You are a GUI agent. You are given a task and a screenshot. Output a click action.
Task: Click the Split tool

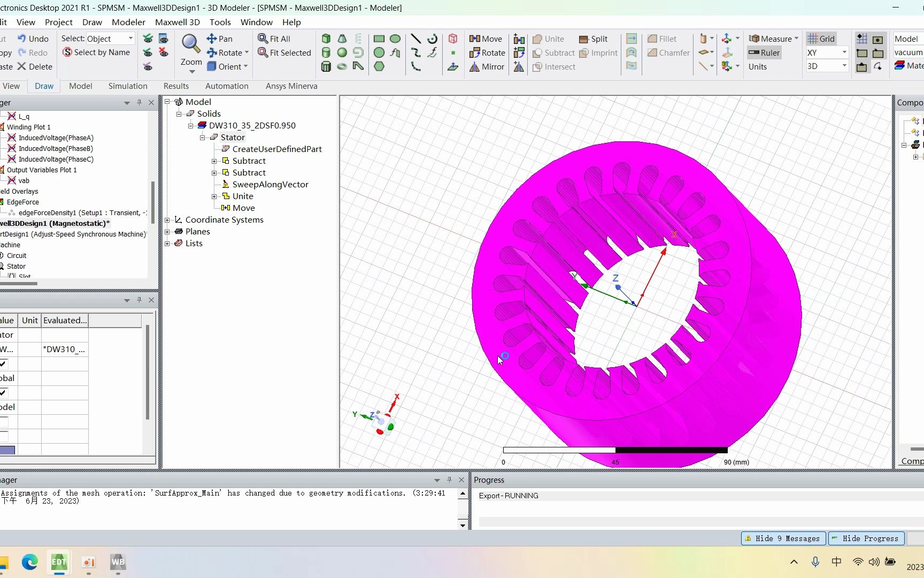tap(594, 39)
